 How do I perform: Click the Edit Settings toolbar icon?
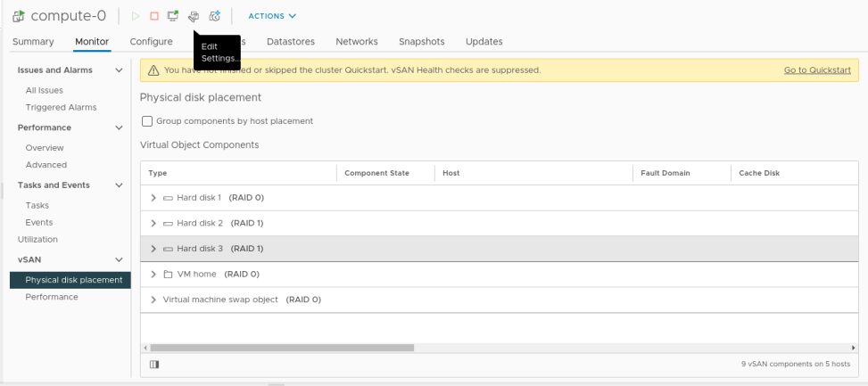pos(194,16)
